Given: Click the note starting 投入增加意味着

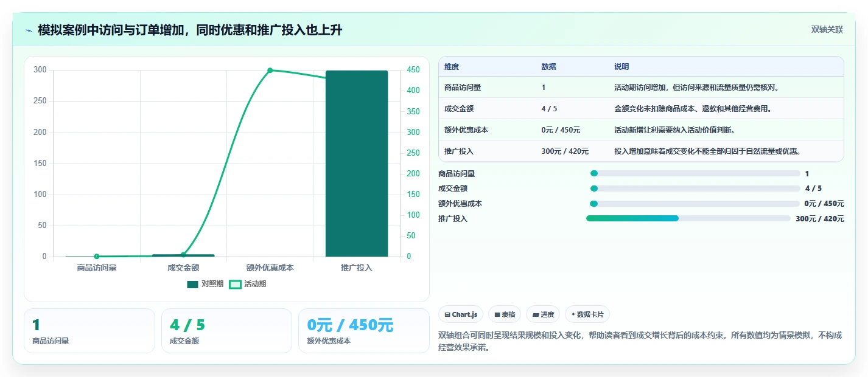Looking at the screenshot, I should coord(708,151).
